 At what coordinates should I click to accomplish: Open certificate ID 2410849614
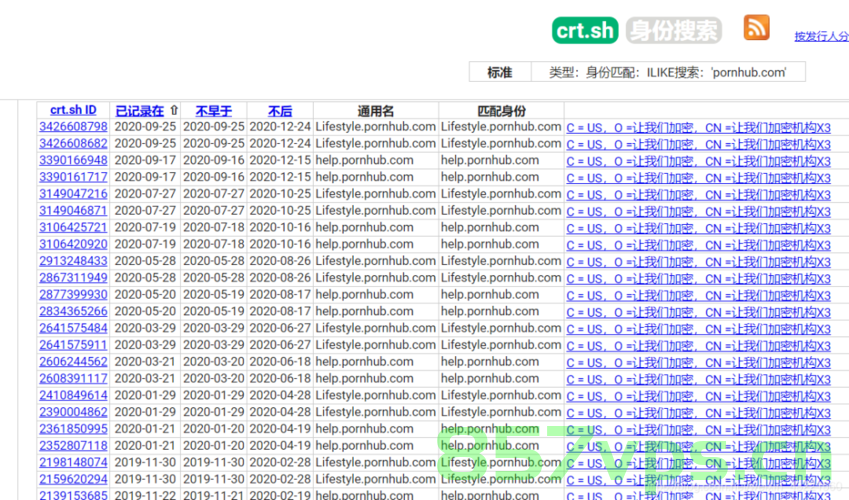tap(73, 395)
